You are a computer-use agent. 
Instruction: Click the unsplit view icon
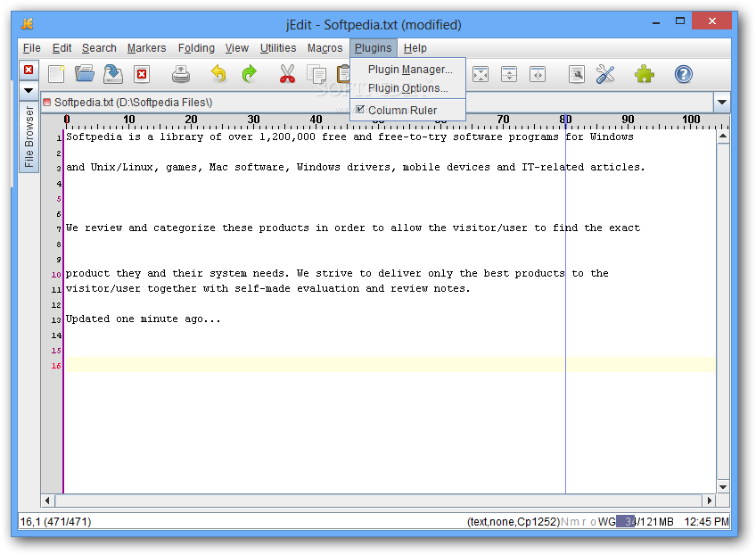(481, 74)
